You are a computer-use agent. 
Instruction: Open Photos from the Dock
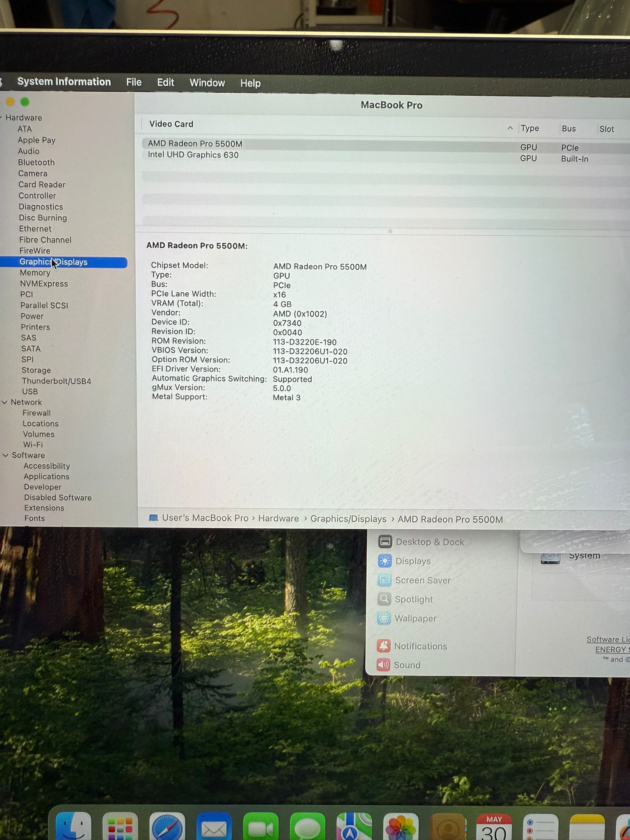click(401, 826)
